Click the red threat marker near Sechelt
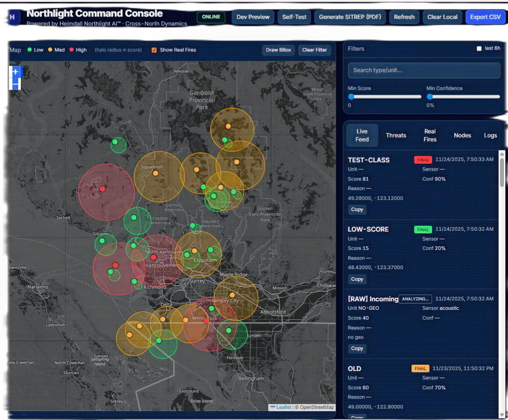 click(x=102, y=189)
